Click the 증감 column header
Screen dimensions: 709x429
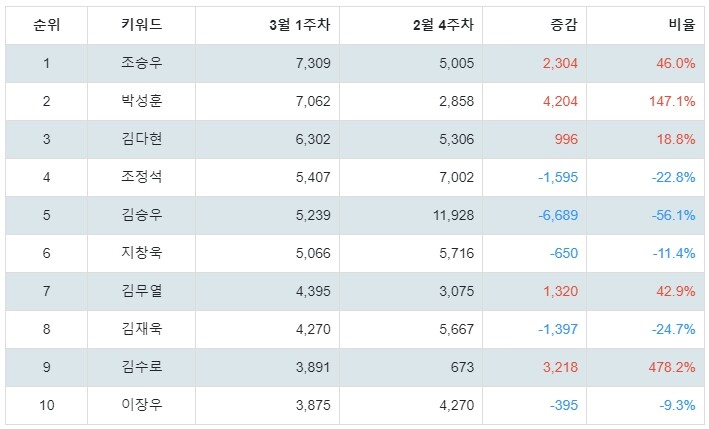coord(564,24)
